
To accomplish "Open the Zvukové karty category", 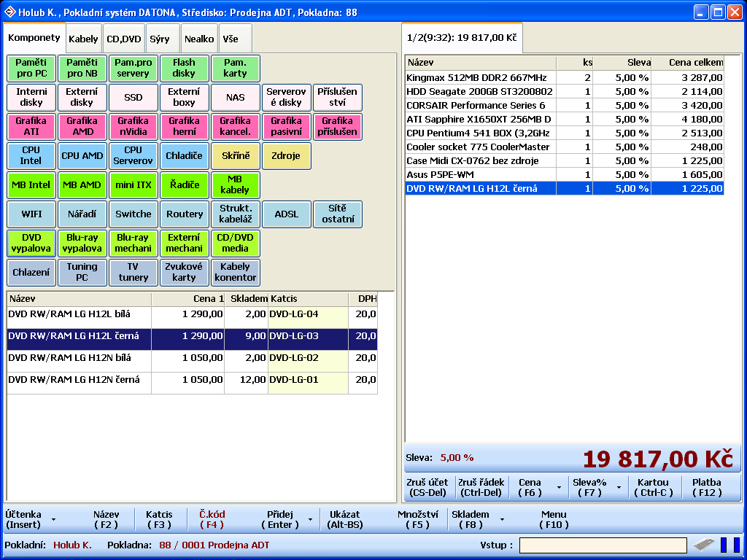I will pos(184,272).
